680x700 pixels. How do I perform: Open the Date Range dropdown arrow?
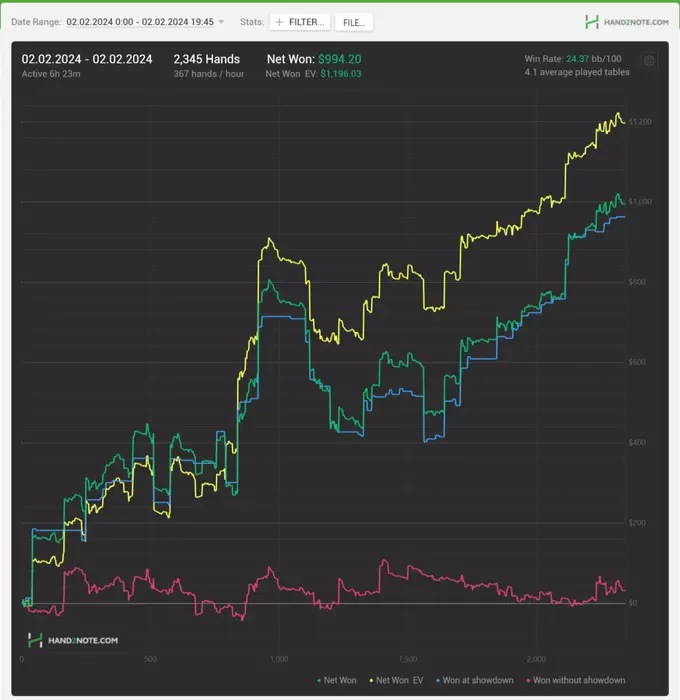click(x=221, y=22)
